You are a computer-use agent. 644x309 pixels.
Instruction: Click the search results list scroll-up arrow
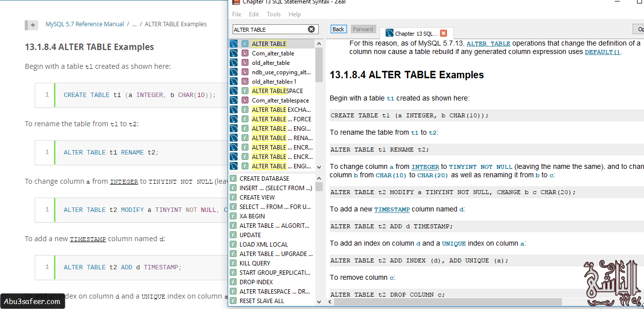pyautogui.click(x=319, y=44)
